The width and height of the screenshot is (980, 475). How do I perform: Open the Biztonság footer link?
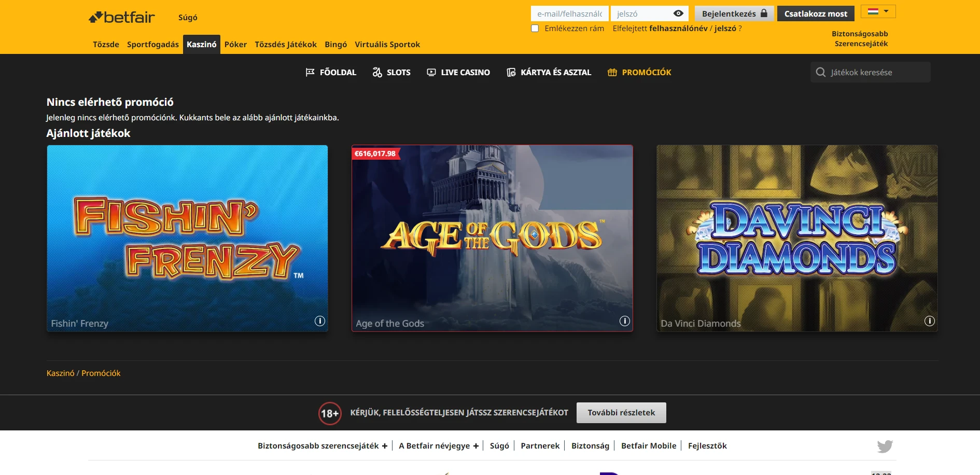coord(590,446)
